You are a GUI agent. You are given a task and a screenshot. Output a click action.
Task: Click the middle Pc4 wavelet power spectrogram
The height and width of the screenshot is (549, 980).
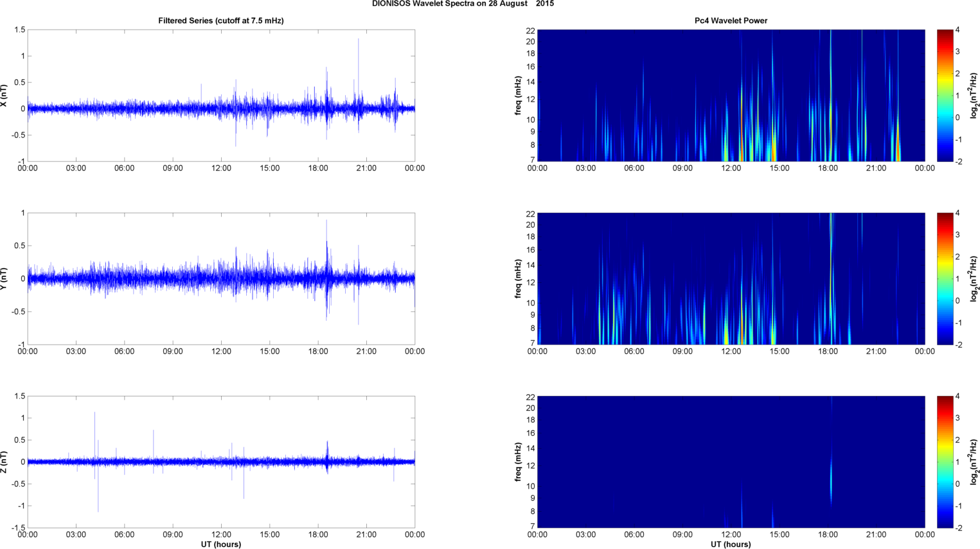pyautogui.click(x=731, y=278)
